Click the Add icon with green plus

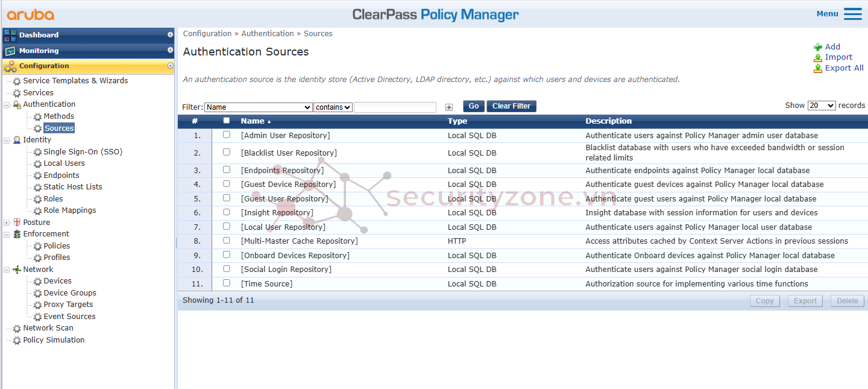tap(818, 47)
